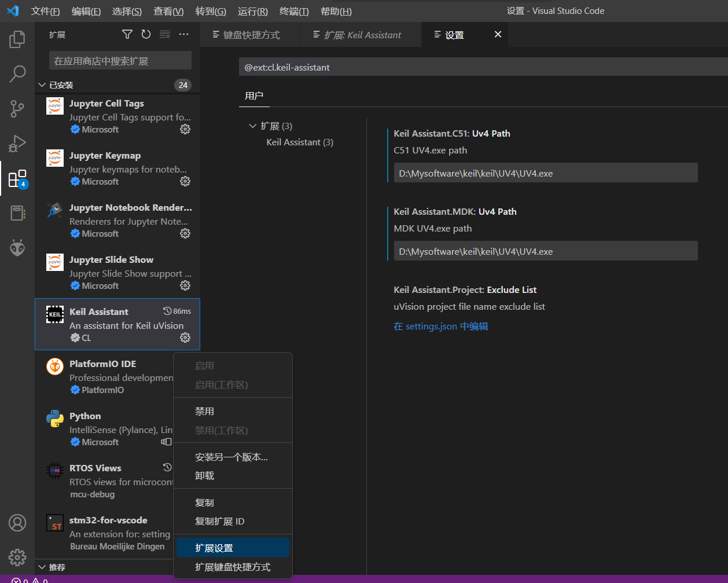Refresh the extensions list
The width and height of the screenshot is (728, 583).
click(146, 35)
